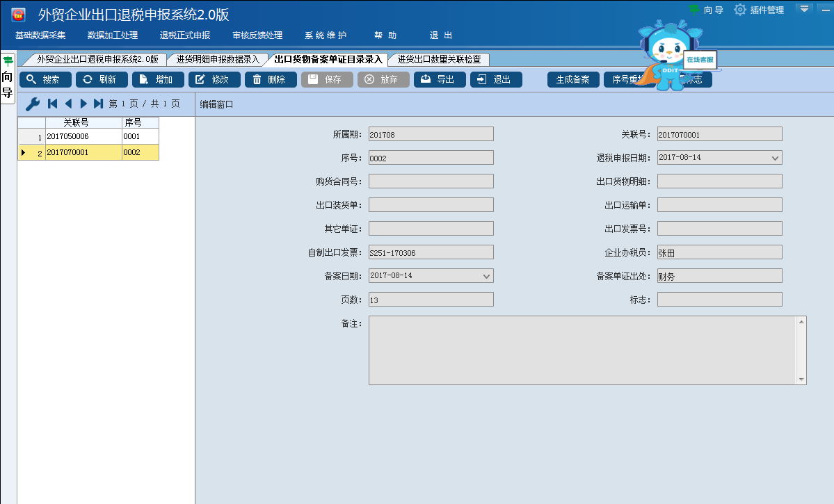Screen dimensions: 834x504
Task: Go to the previous page of records
Action: [x=68, y=104]
